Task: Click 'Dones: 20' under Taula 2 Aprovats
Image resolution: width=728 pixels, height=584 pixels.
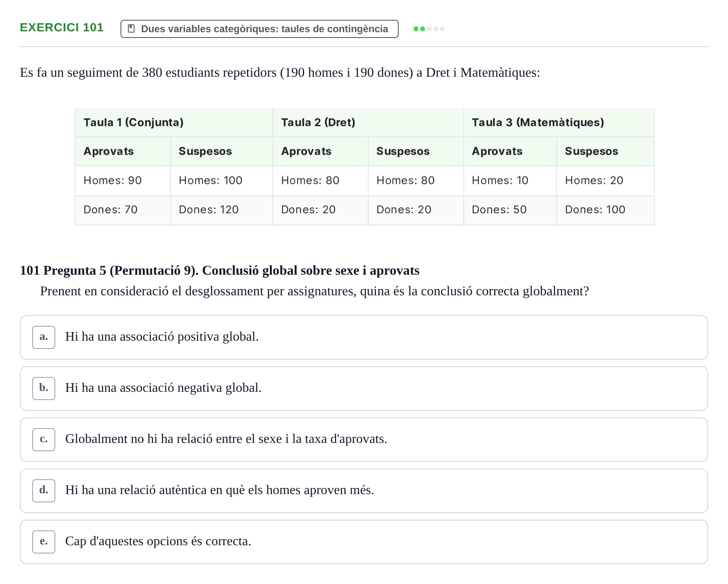Action: (321, 210)
